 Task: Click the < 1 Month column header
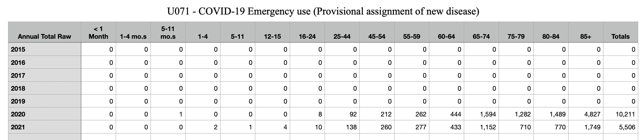tap(98, 32)
